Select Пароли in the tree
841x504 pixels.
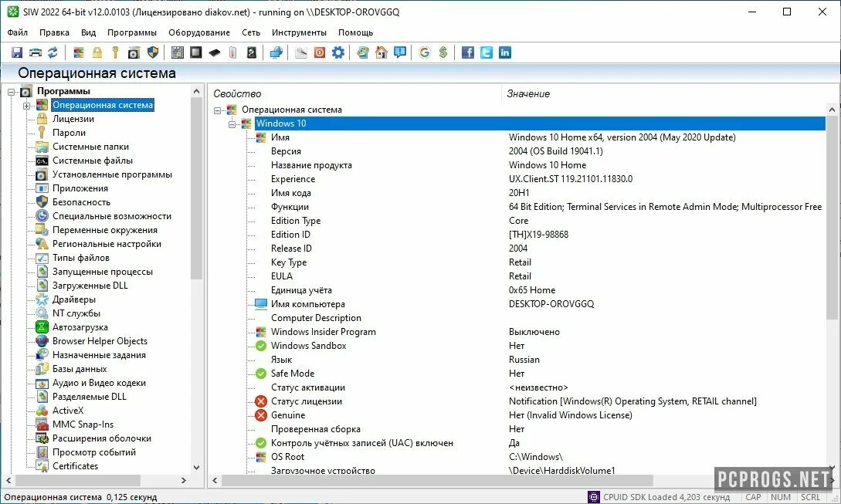tap(69, 133)
